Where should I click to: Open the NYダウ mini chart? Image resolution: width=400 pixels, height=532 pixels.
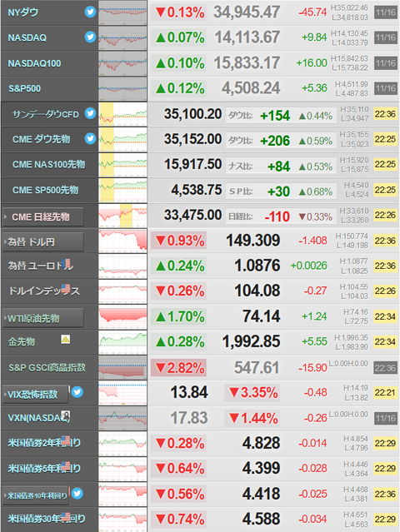(x=123, y=12)
